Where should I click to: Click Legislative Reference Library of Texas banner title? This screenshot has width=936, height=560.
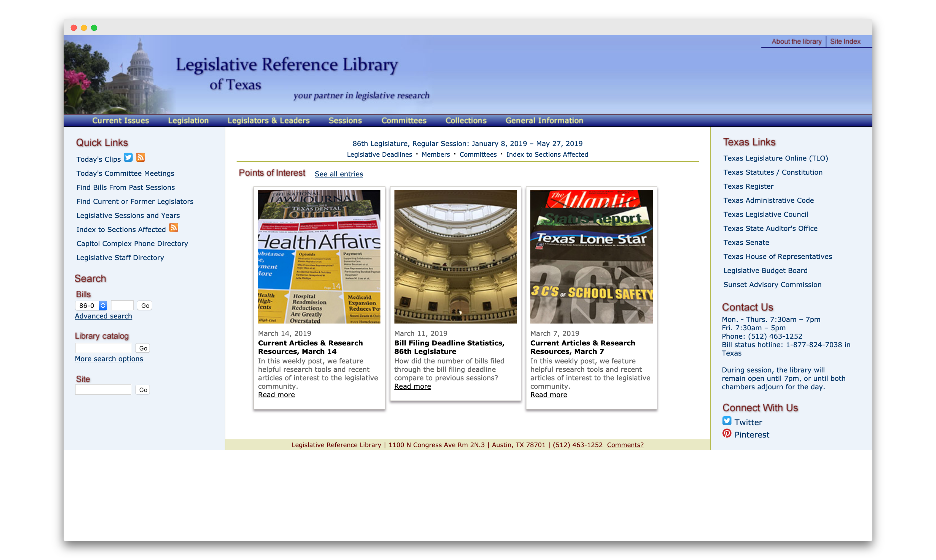pyautogui.click(x=286, y=74)
